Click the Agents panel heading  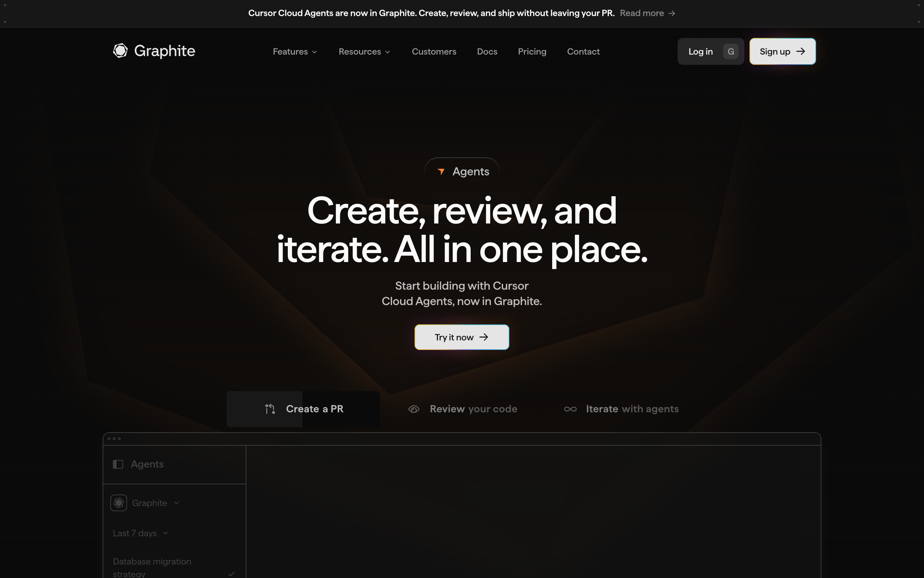[147, 464]
